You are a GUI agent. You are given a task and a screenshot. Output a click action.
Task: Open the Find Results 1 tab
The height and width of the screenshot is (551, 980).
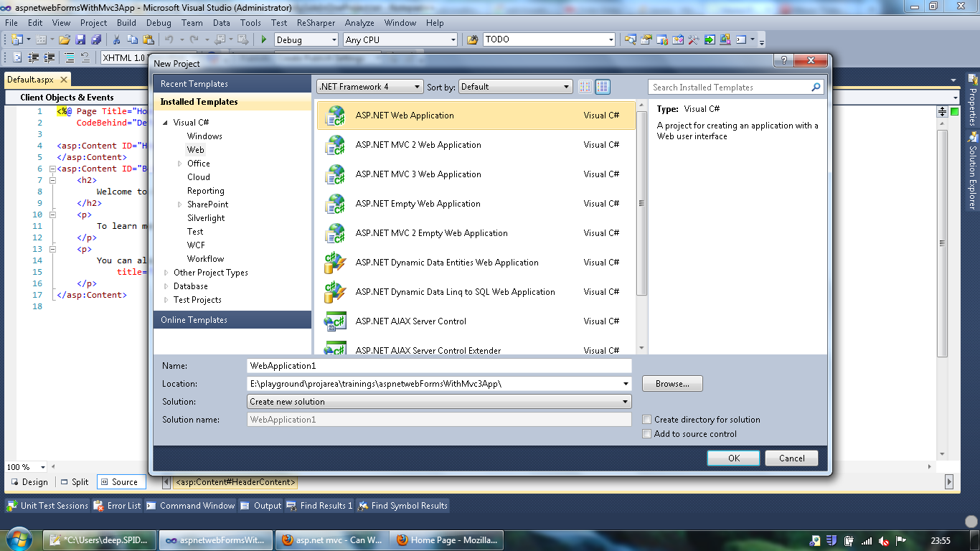[319, 506]
